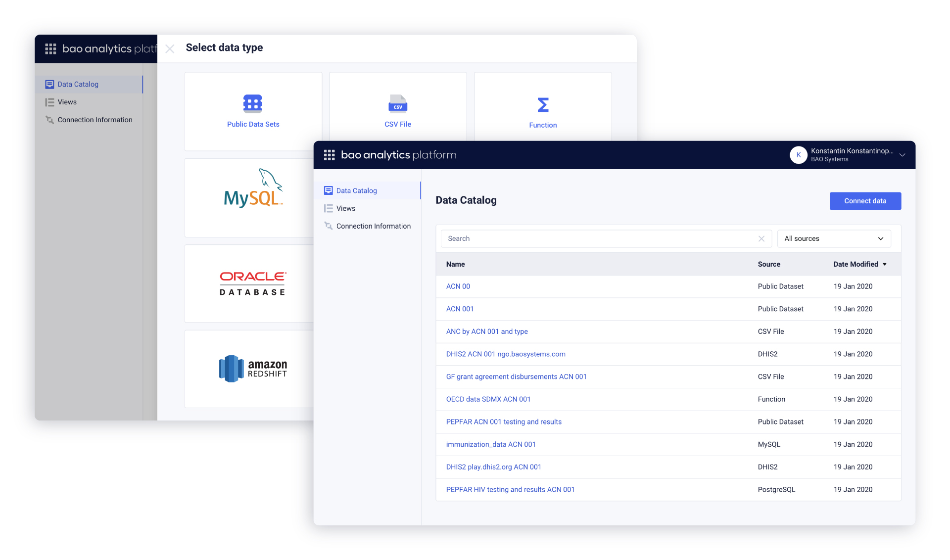Viewport: 950px width, 560px height.
Task: Open Views in front sidebar
Action: [345, 209]
